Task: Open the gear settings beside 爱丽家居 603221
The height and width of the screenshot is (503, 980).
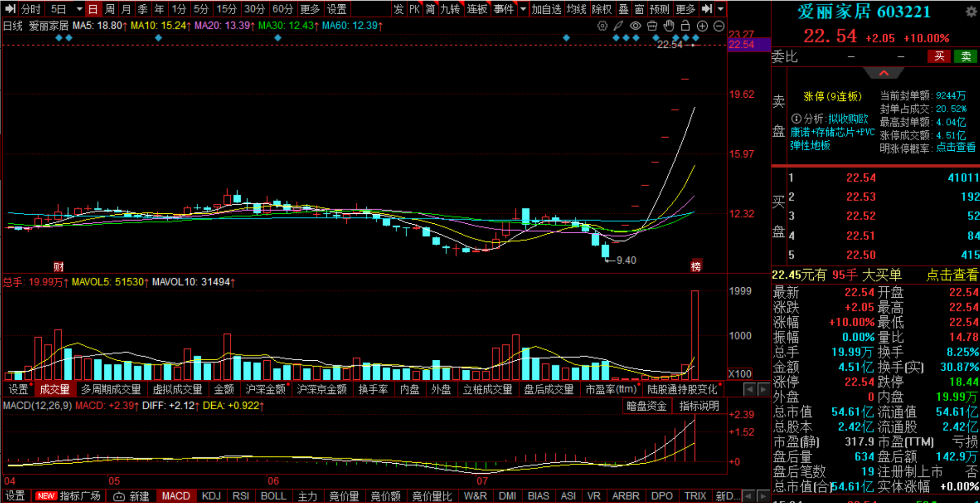Action: tap(971, 11)
